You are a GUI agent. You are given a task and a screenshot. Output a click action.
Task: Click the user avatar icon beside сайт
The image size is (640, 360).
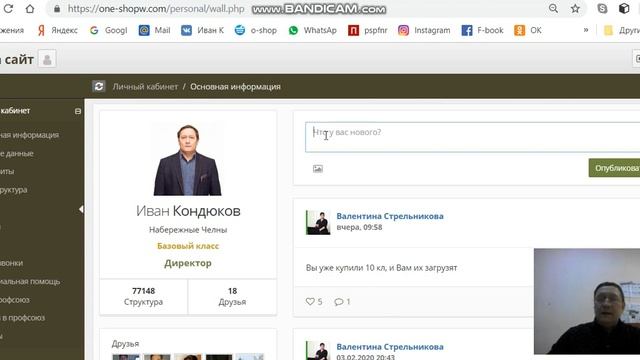tap(47, 60)
